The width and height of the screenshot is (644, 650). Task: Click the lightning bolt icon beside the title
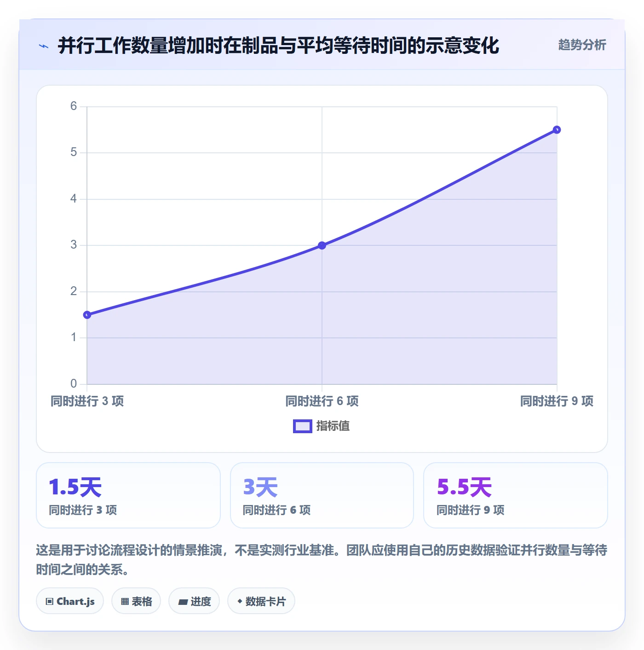point(44,46)
